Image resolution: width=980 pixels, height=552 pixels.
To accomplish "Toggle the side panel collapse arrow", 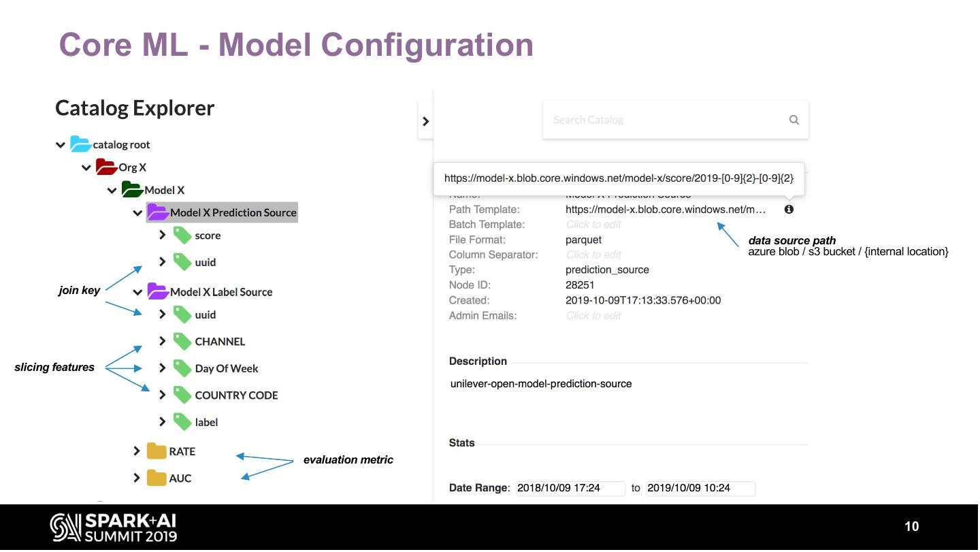I will (x=425, y=121).
